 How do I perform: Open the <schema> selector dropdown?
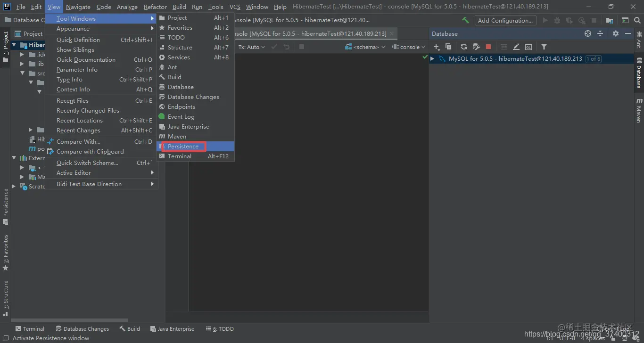coord(365,47)
